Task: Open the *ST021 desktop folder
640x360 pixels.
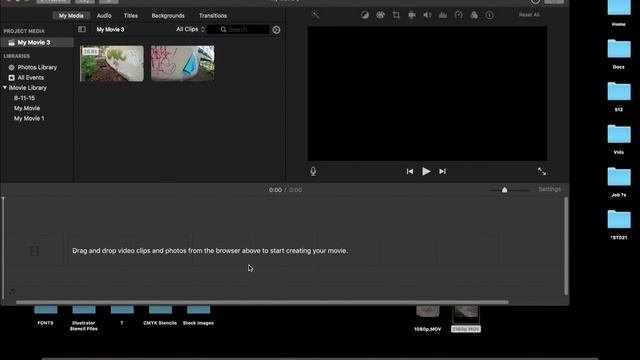Action: pos(619,219)
